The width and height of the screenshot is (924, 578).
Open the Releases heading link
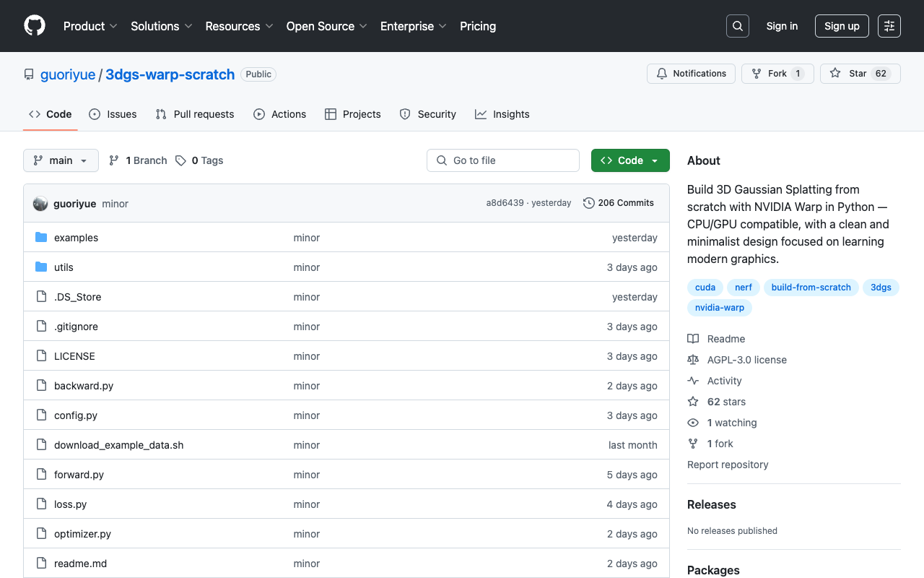click(712, 504)
